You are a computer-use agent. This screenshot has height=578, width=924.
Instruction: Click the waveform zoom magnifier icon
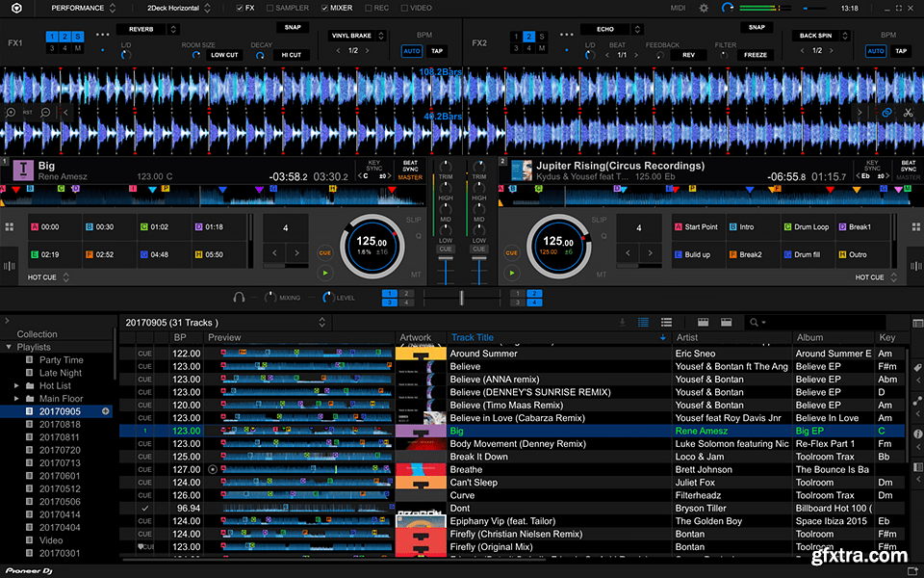[11, 113]
